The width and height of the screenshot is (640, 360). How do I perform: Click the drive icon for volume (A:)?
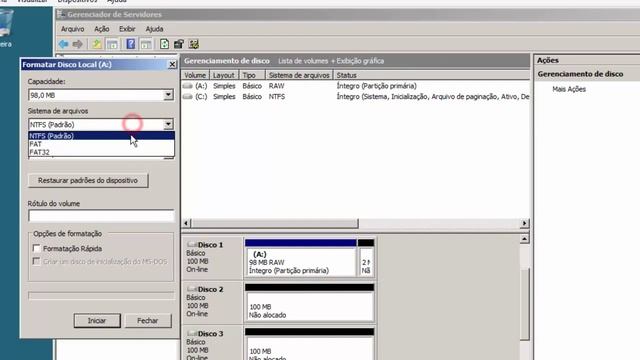pos(188,86)
